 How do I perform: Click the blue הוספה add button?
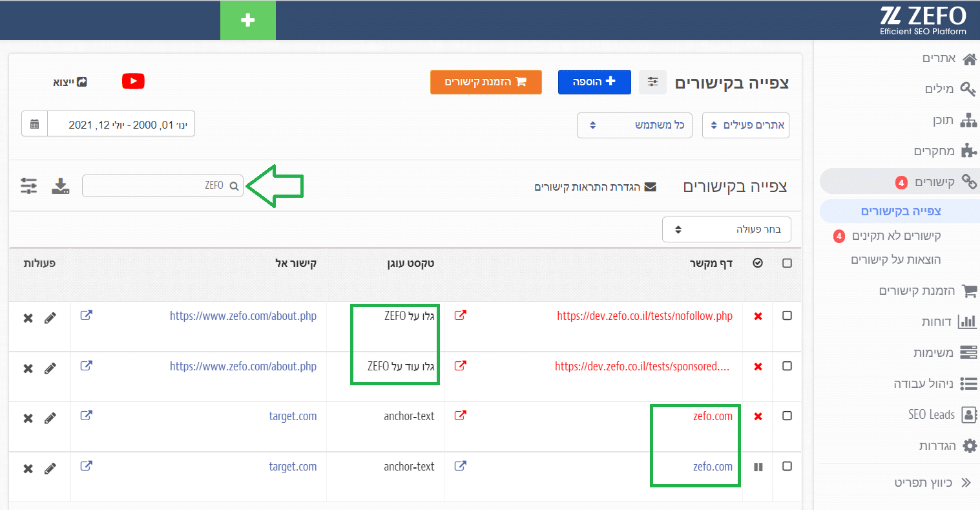[594, 82]
